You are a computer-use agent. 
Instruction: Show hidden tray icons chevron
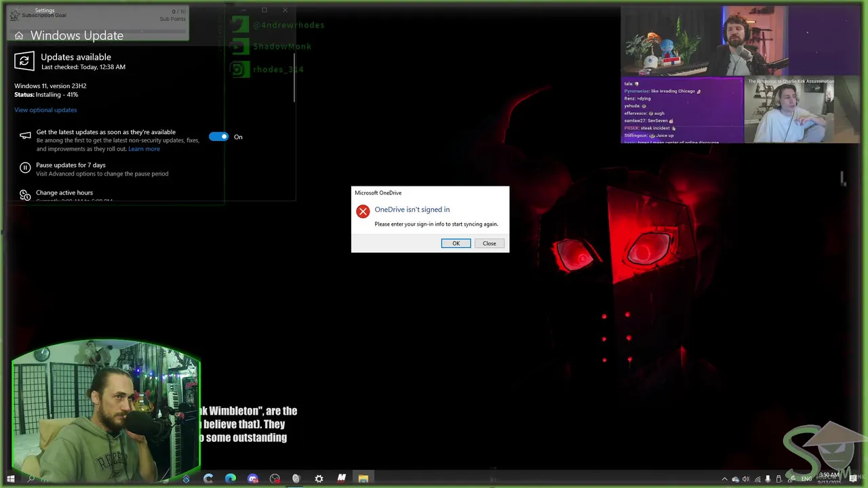pyautogui.click(x=724, y=479)
